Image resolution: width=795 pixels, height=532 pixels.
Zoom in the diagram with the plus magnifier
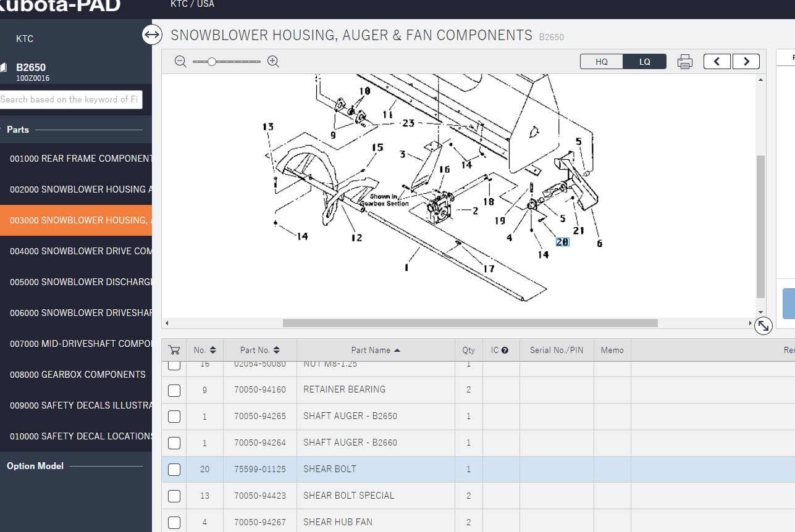273,62
